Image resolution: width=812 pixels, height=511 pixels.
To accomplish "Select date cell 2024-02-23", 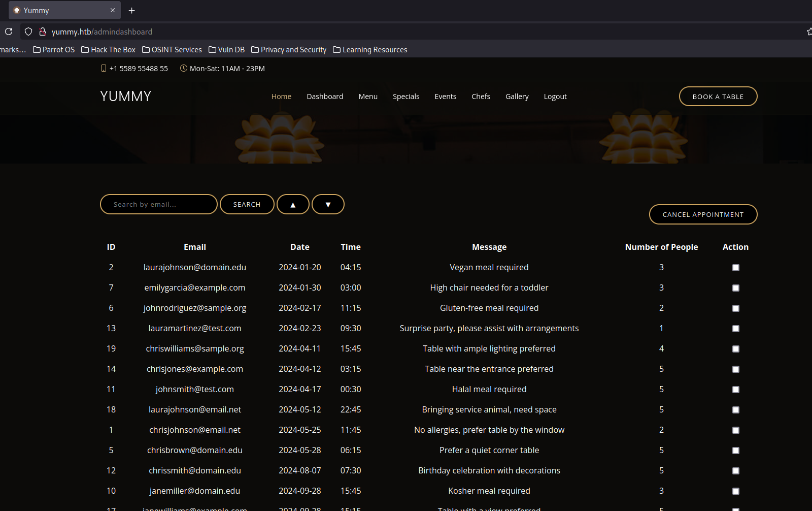I will (x=300, y=328).
